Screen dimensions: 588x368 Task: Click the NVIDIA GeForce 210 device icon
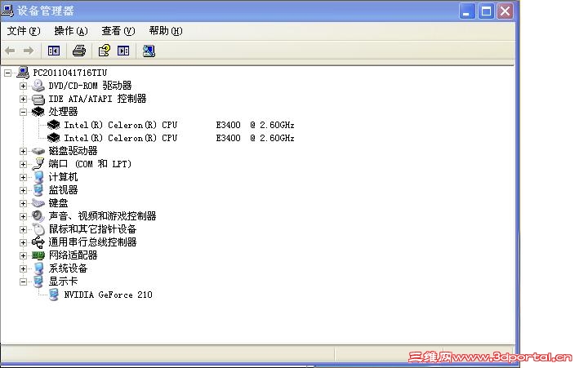point(54,295)
